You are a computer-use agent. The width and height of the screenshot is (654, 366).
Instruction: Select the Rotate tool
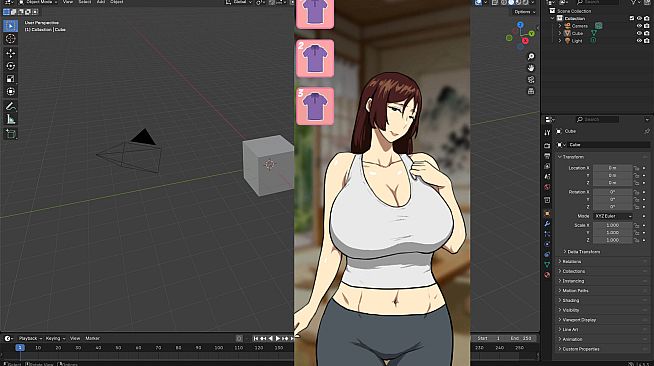pyautogui.click(x=10, y=66)
